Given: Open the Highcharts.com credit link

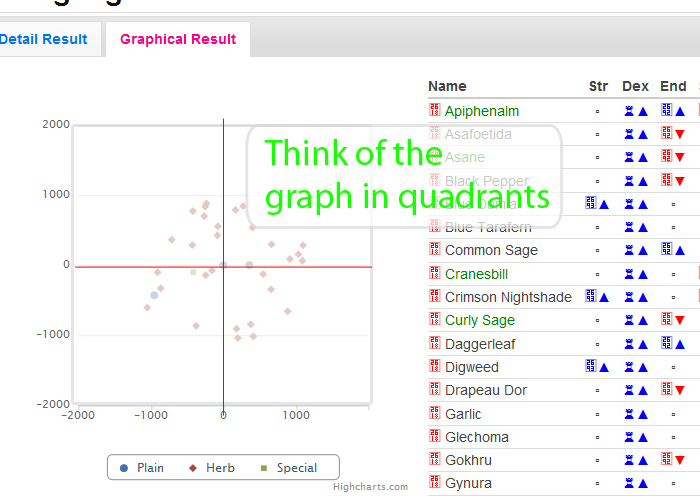Looking at the screenshot, I should point(370,487).
